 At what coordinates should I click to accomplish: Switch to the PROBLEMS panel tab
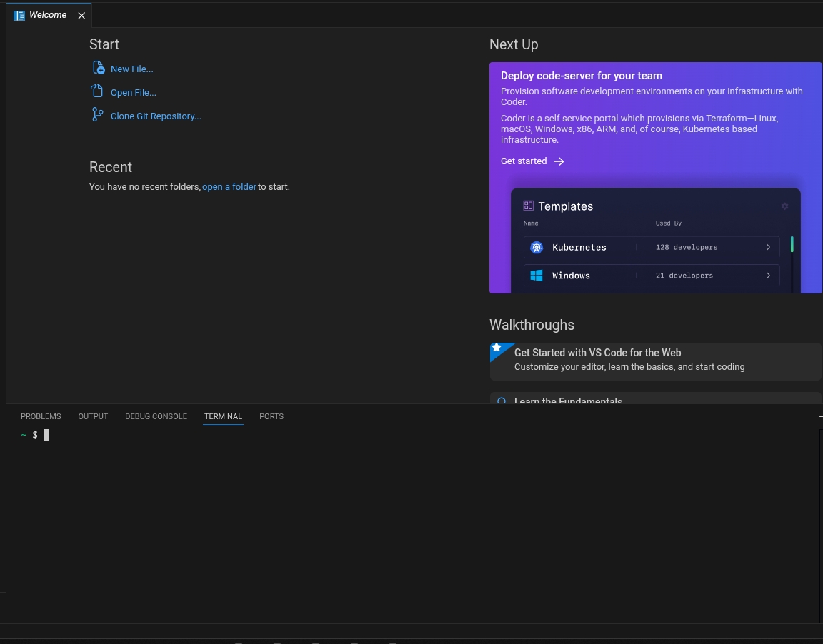[x=41, y=416]
